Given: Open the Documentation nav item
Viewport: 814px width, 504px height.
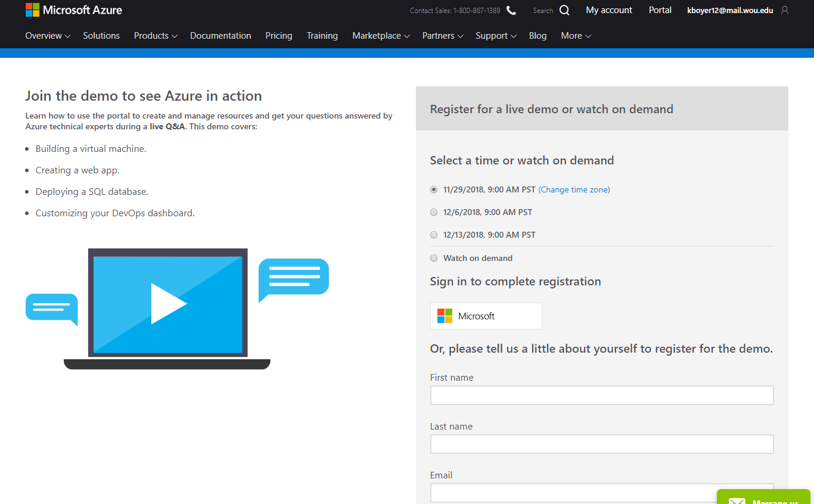Looking at the screenshot, I should 220,36.
